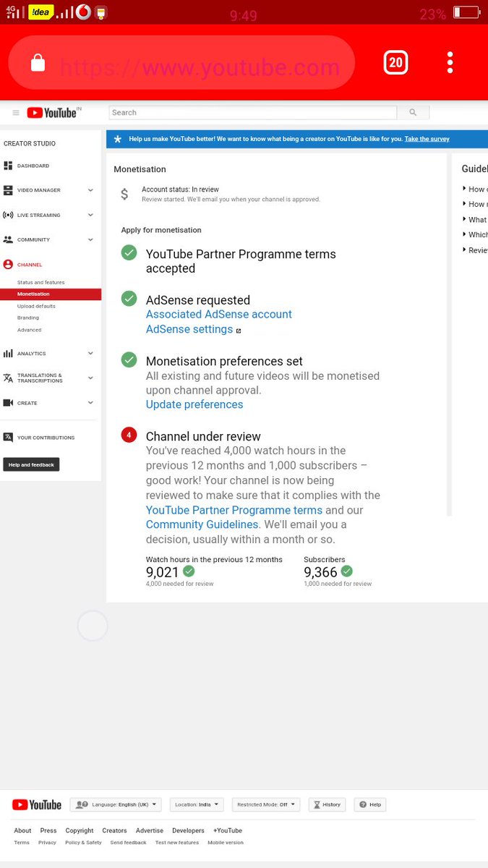The image size is (488, 868).
Task: Click the red step 4 badge
Action: [129, 435]
